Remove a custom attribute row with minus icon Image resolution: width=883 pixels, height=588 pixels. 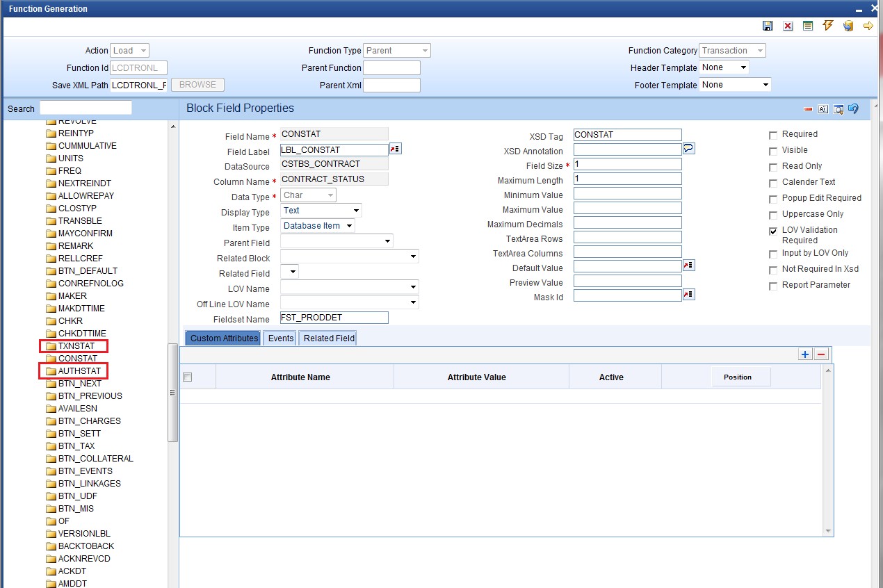(821, 354)
